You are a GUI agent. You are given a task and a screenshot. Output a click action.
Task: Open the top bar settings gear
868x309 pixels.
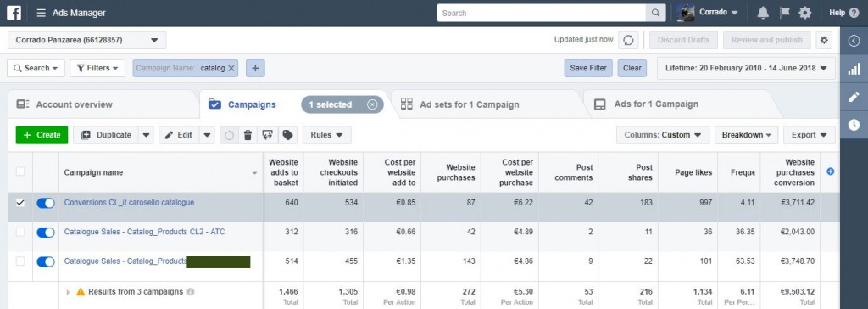[x=805, y=13]
